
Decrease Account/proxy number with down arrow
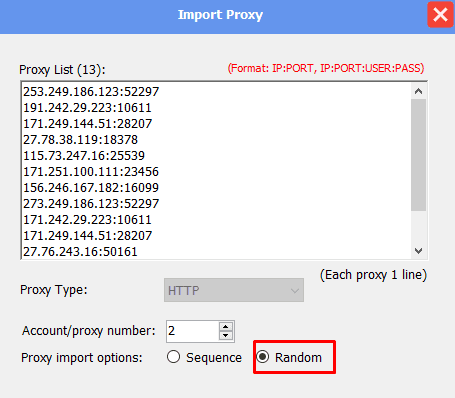[x=226, y=335]
